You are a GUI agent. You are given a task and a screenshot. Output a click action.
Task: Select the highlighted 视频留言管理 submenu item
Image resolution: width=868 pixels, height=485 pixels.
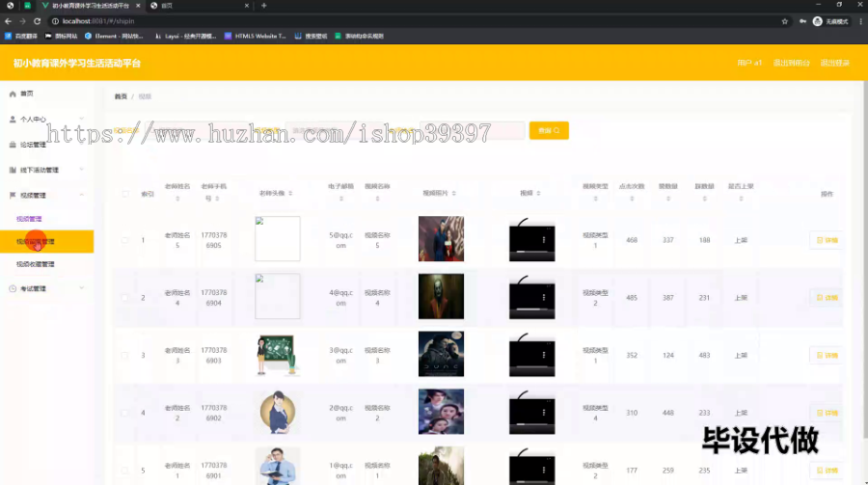(46, 241)
